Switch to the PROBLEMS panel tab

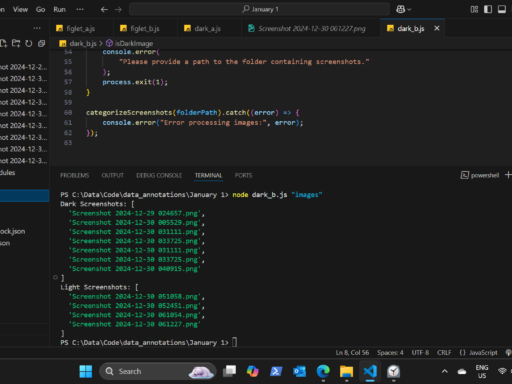74,175
